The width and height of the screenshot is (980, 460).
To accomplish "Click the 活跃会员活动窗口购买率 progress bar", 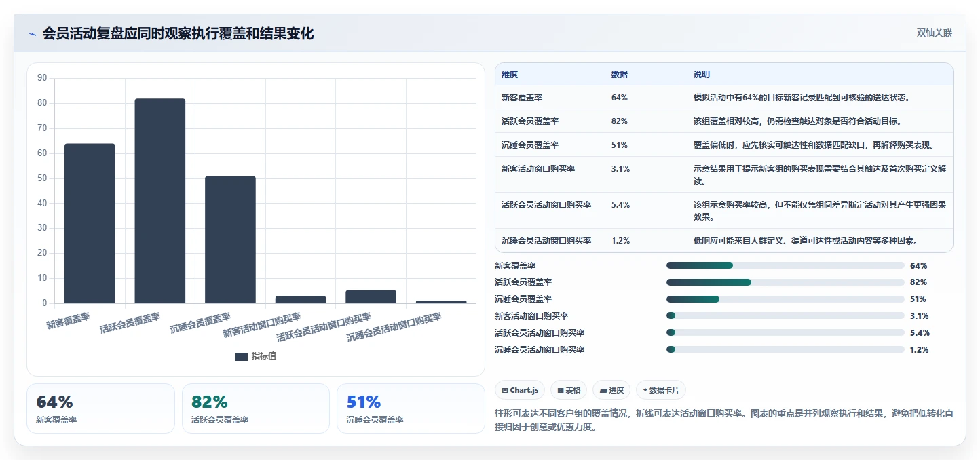I will 785,332.
